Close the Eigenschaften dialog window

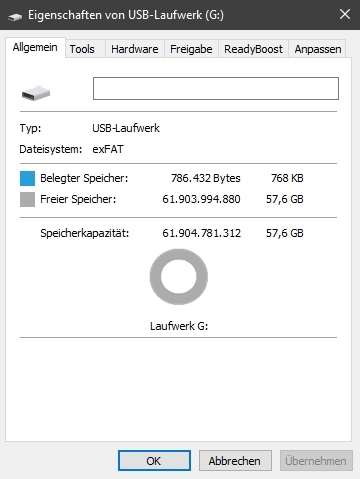[345, 14]
